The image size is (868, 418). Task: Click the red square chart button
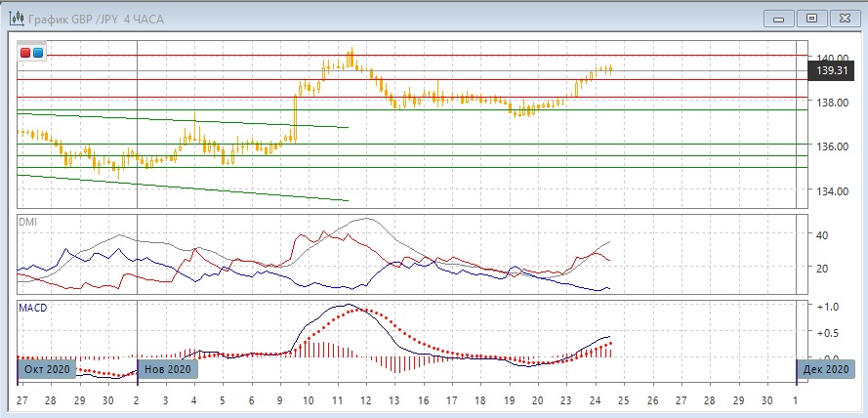click(x=25, y=53)
